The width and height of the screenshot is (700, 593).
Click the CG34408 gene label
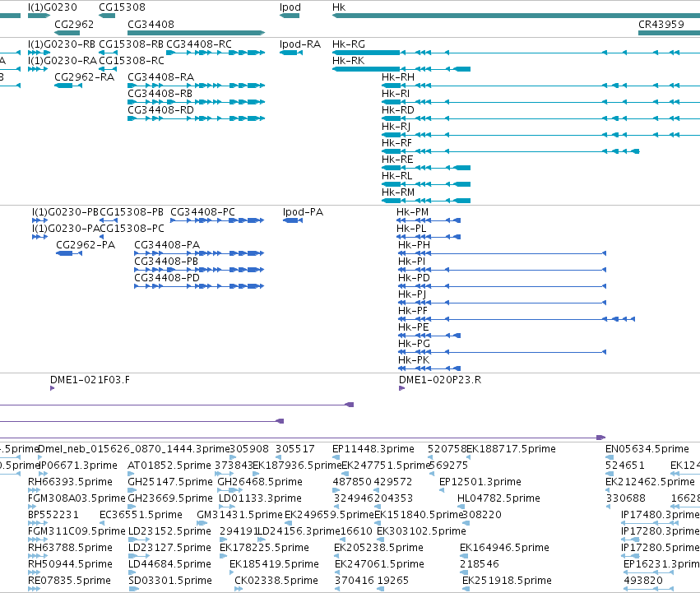(x=151, y=24)
